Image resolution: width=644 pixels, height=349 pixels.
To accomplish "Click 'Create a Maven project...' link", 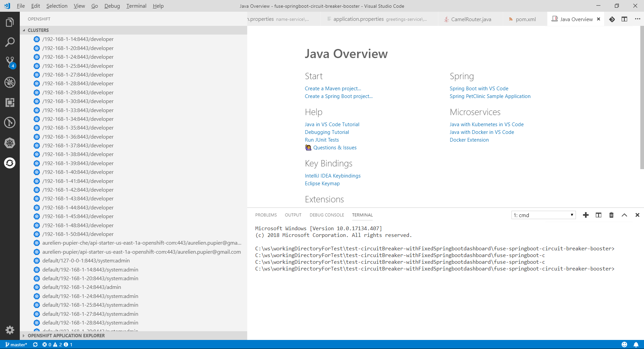I will (x=333, y=89).
